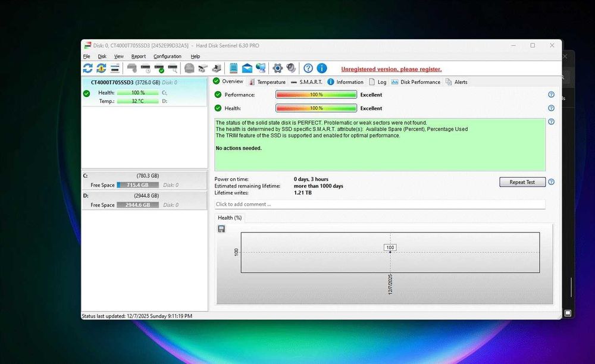The image size is (595, 364).
Task: Click the globe with monitor toolbar icon
Action: [x=261, y=68]
